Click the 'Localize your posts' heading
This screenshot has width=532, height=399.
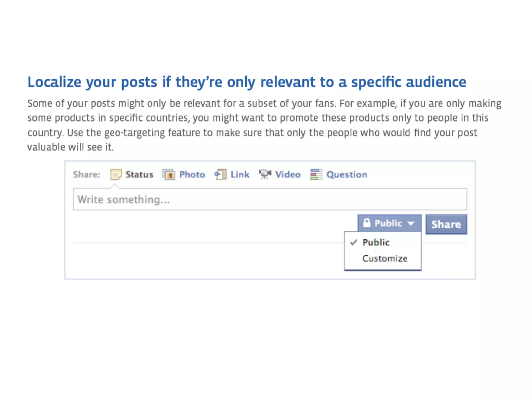coord(247,82)
